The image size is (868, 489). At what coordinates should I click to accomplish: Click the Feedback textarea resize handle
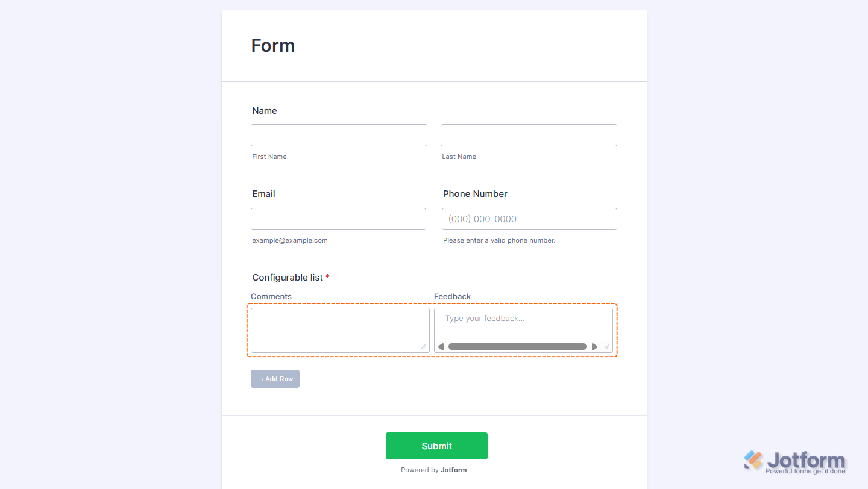pyautogui.click(x=606, y=347)
